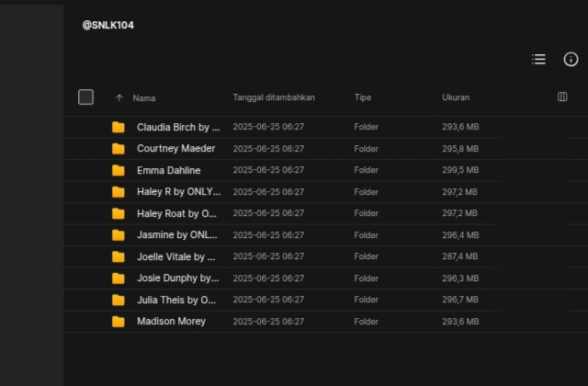Select the 296,4 MB size value
Screen dimensions: 588x386
pos(460,235)
